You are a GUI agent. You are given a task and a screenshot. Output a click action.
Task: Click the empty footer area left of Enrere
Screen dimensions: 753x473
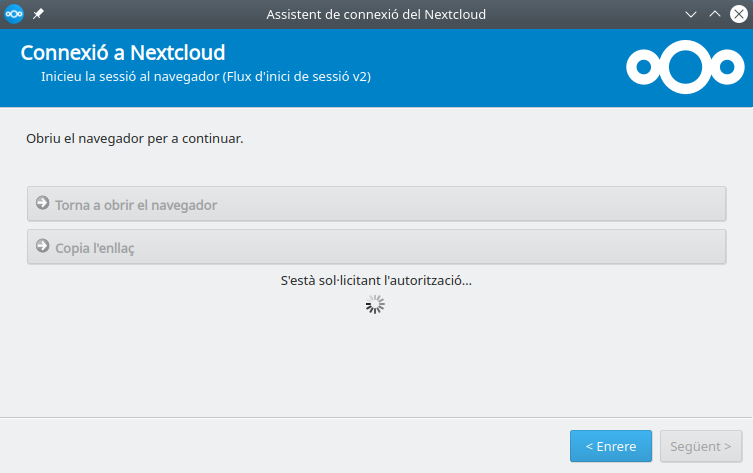click(x=280, y=446)
